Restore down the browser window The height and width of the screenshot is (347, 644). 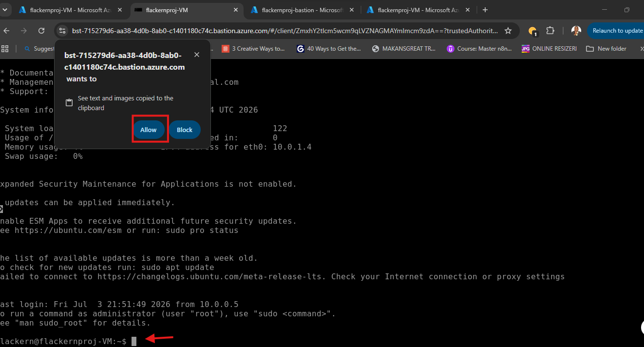627,10
